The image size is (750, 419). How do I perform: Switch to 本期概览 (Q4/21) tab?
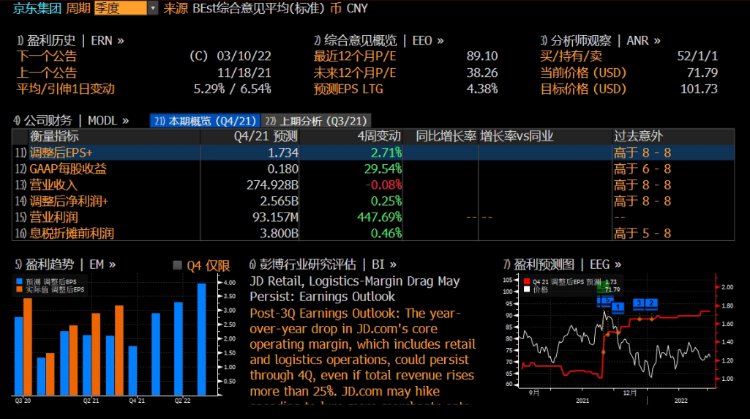(205, 121)
